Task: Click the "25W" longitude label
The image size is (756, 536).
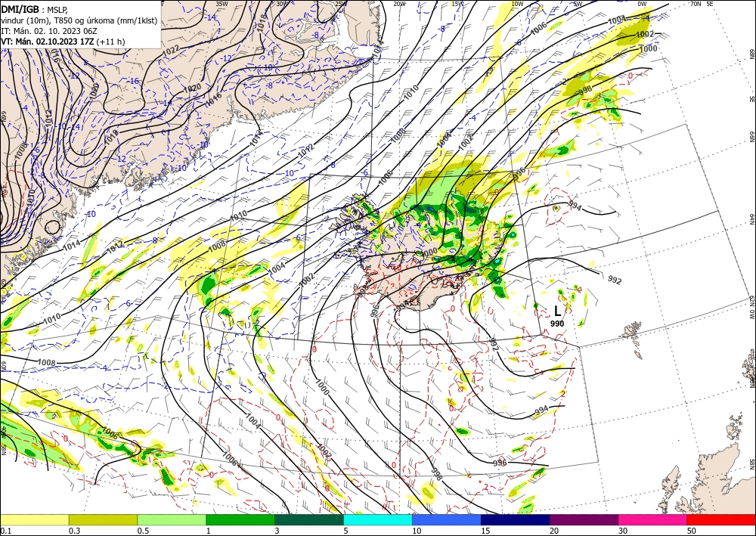Action: 341,4
